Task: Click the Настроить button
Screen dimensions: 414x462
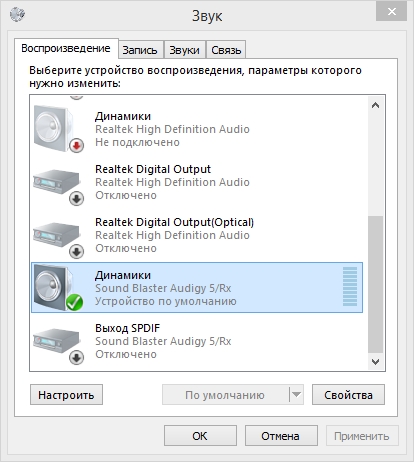Action: (66, 395)
